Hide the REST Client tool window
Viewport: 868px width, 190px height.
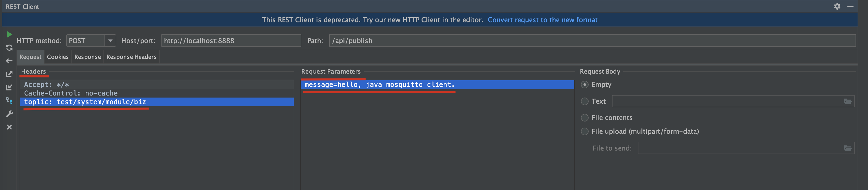(x=850, y=6)
